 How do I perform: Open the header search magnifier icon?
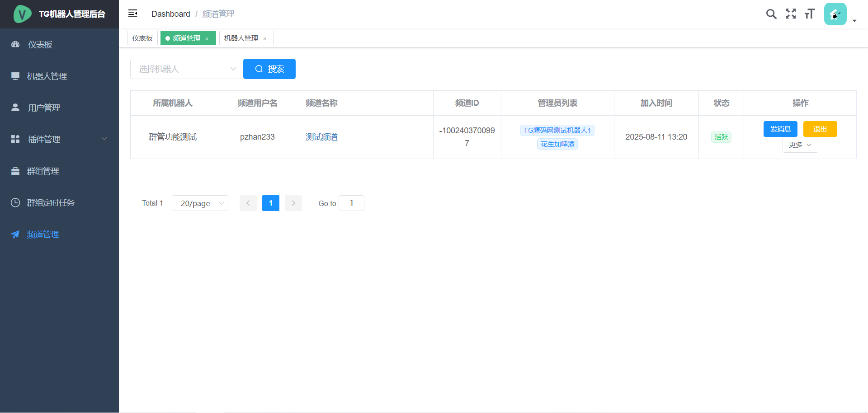click(x=771, y=14)
